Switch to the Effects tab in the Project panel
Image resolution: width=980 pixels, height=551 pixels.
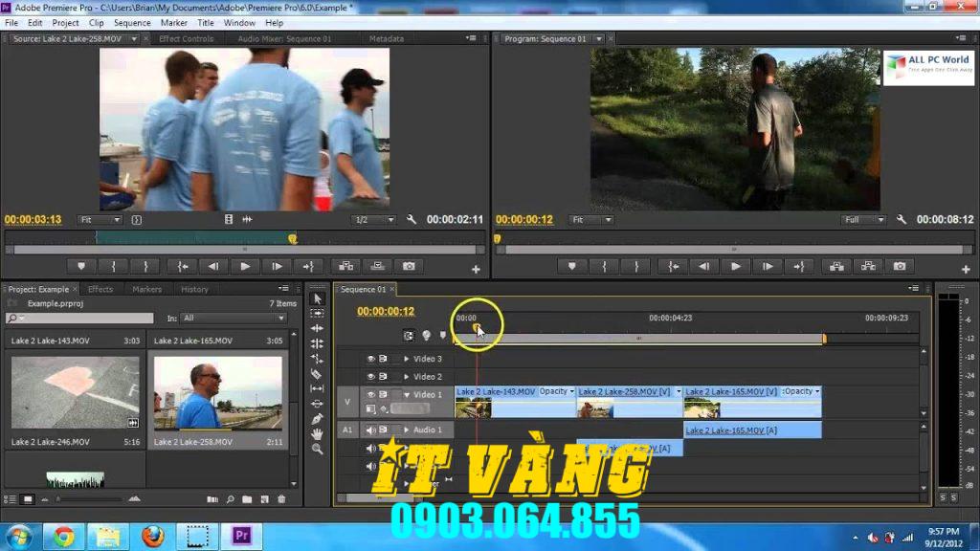[x=101, y=289]
